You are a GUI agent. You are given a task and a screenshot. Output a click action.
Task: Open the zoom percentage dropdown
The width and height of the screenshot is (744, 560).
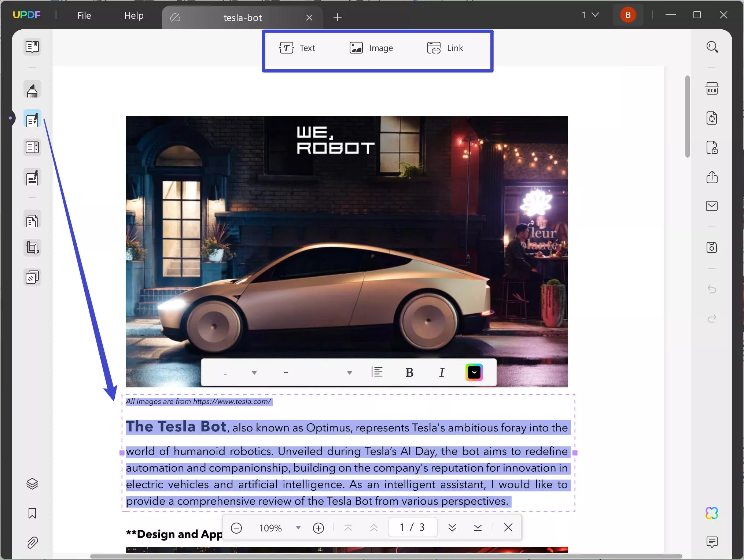(x=298, y=528)
